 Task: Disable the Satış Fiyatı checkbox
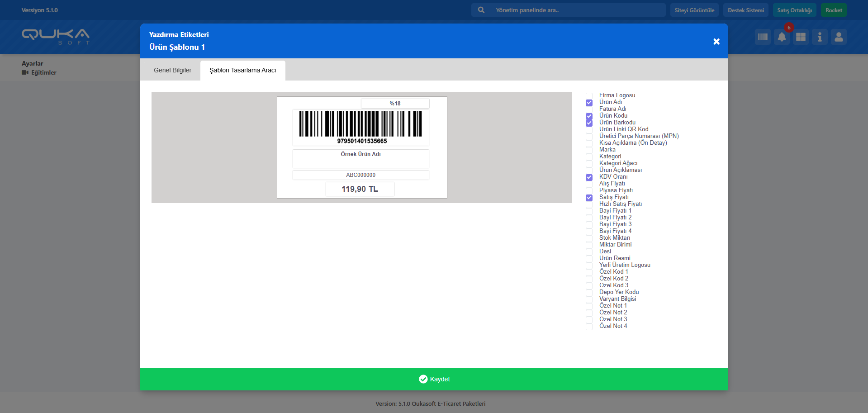click(x=589, y=198)
